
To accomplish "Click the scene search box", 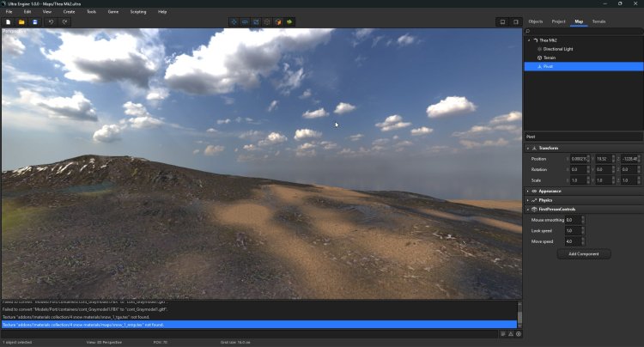I will point(584,31).
